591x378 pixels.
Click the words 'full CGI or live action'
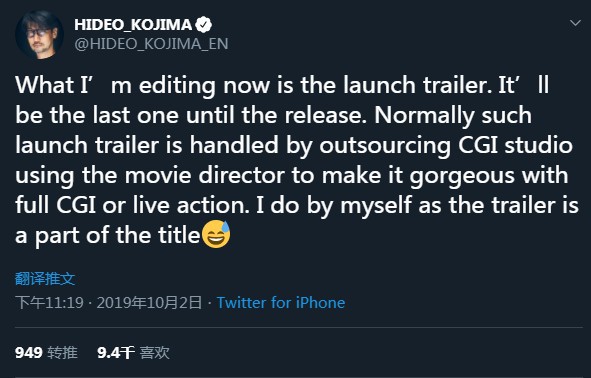tap(130, 206)
